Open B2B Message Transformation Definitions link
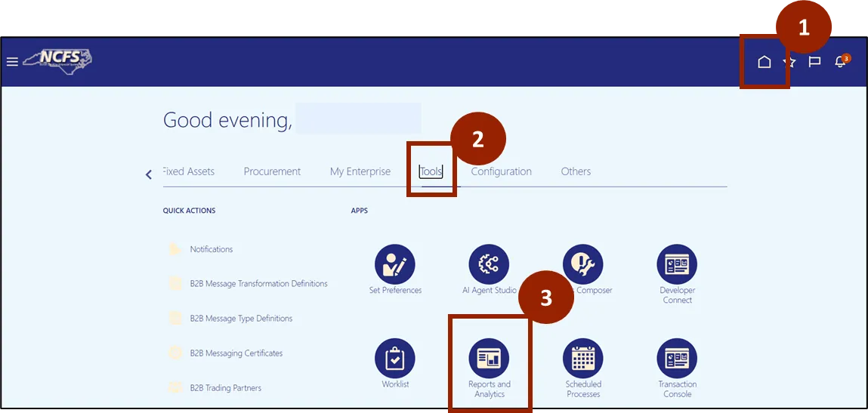The height and width of the screenshot is (413, 868). point(258,283)
